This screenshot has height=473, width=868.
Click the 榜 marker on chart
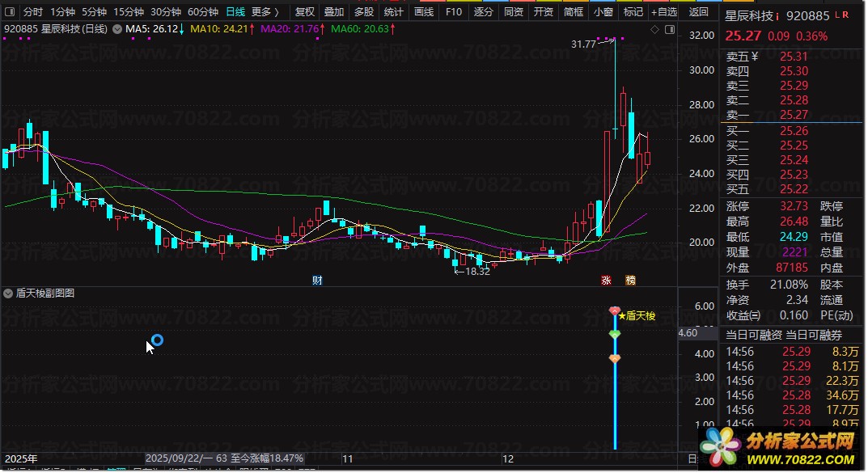click(x=630, y=280)
